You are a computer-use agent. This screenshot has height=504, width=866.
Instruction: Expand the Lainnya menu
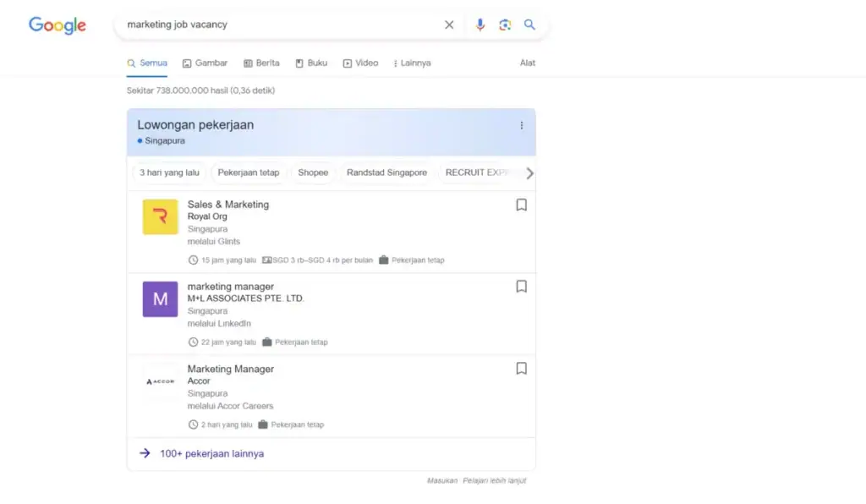412,63
